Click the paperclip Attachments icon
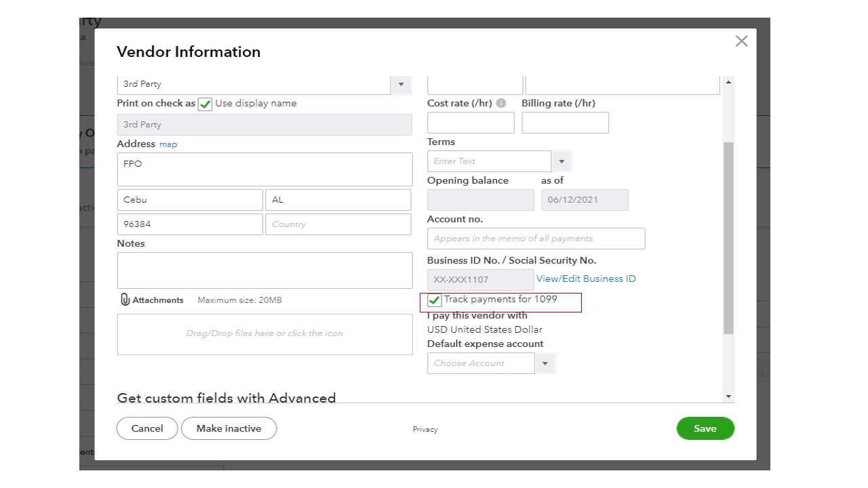Image resolution: width=868 pixels, height=488 pixels. click(x=125, y=300)
